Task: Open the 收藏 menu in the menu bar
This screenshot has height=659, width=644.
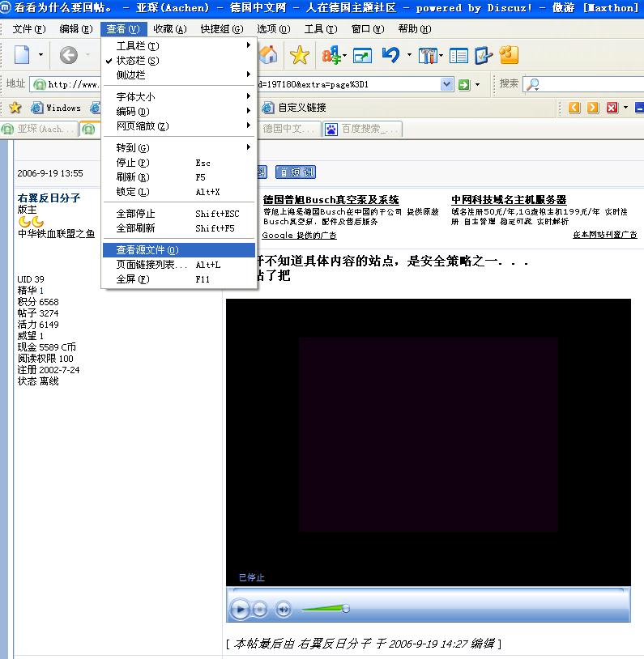Action: pyautogui.click(x=169, y=29)
